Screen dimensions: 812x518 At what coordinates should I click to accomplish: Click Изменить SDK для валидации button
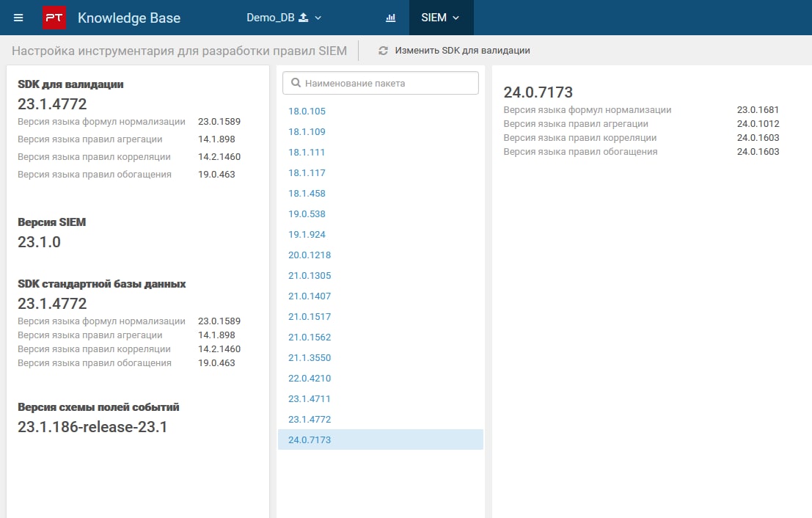point(454,50)
